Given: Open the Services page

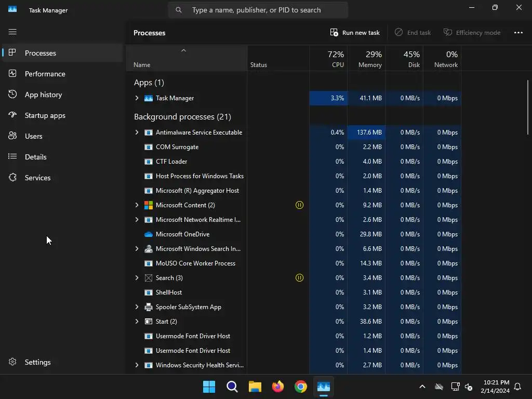Looking at the screenshot, I should coord(62,178).
